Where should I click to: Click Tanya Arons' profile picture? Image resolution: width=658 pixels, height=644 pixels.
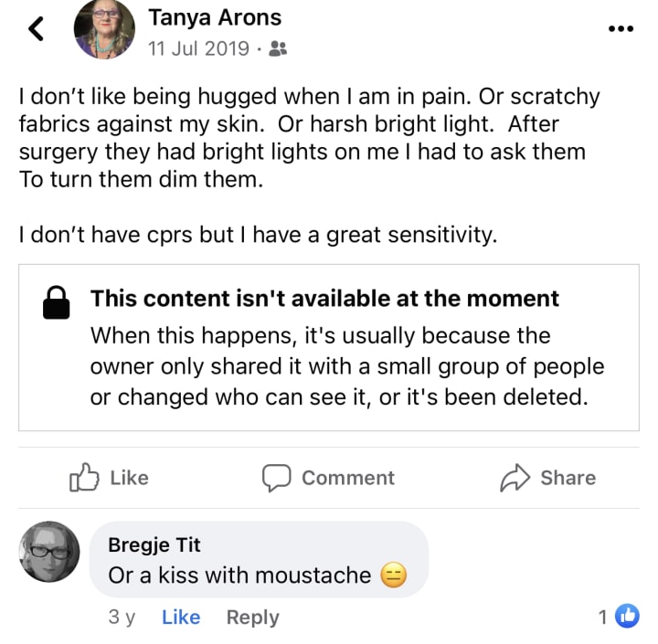[x=104, y=30]
